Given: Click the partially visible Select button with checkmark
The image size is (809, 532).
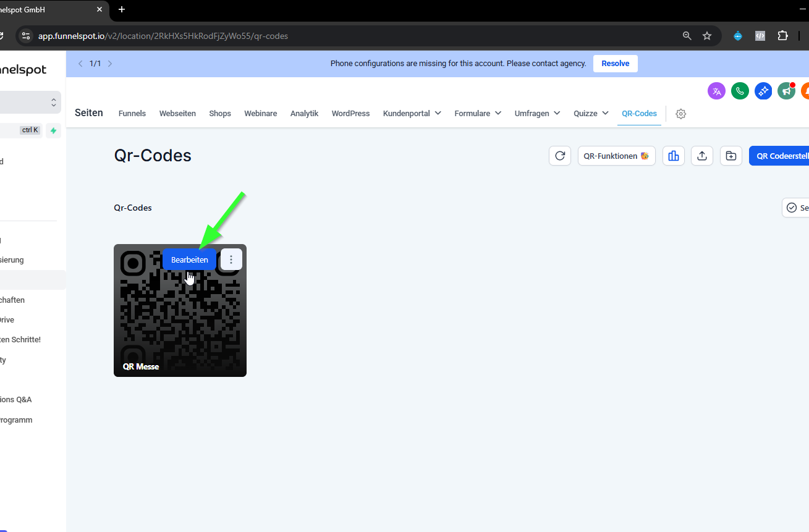Looking at the screenshot, I should 795,208.
